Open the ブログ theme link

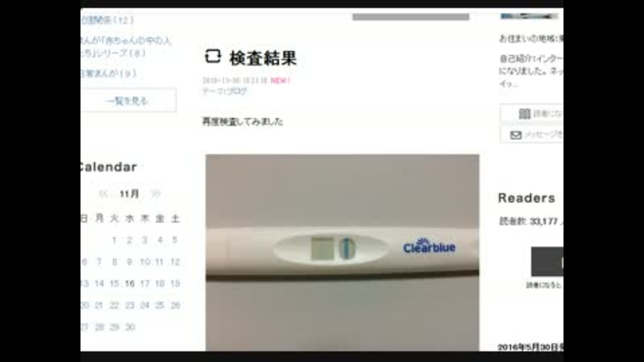237,91
